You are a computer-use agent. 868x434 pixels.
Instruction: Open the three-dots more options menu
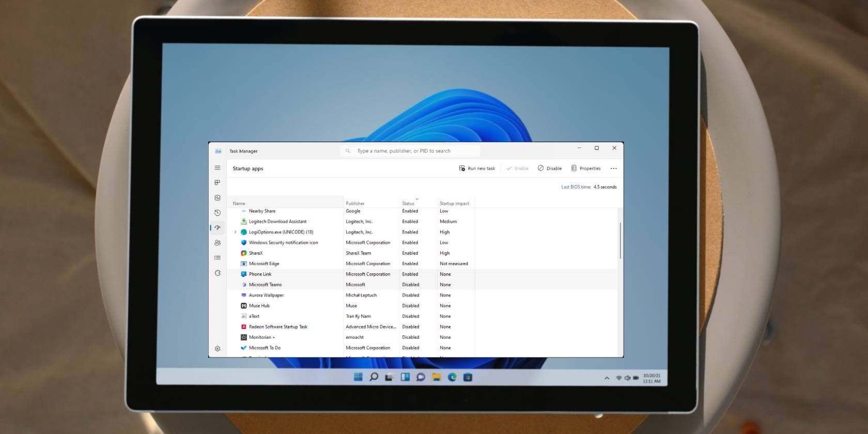coord(614,168)
